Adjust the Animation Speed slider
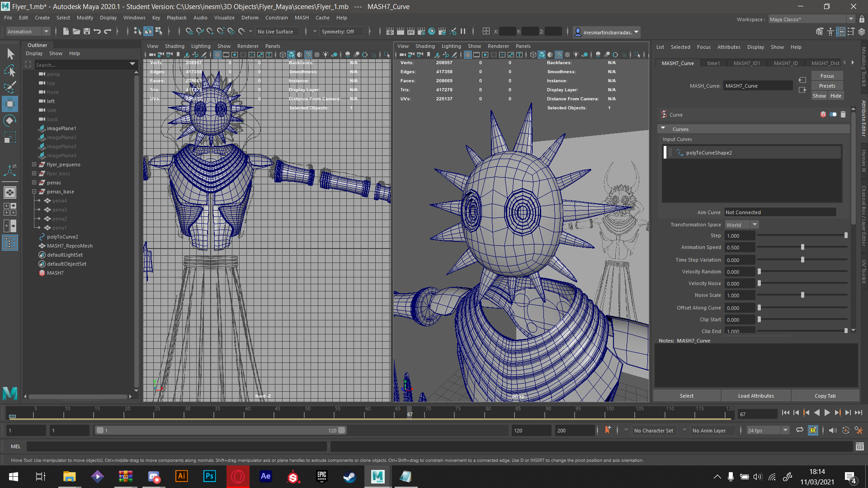The image size is (868, 488). (802, 247)
